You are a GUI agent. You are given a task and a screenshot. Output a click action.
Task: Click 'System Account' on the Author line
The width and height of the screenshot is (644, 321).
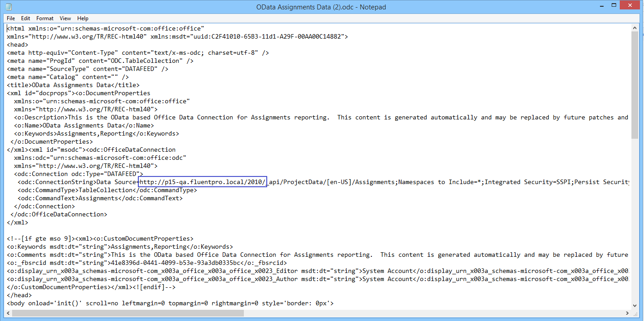pyautogui.click(x=388, y=279)
